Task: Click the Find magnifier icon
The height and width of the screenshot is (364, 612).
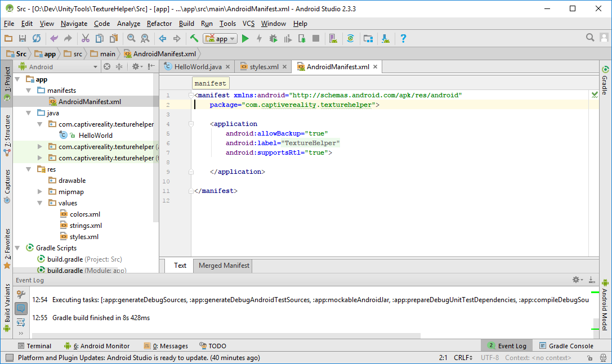Action: pyautogui.click(x=131, y=38)
